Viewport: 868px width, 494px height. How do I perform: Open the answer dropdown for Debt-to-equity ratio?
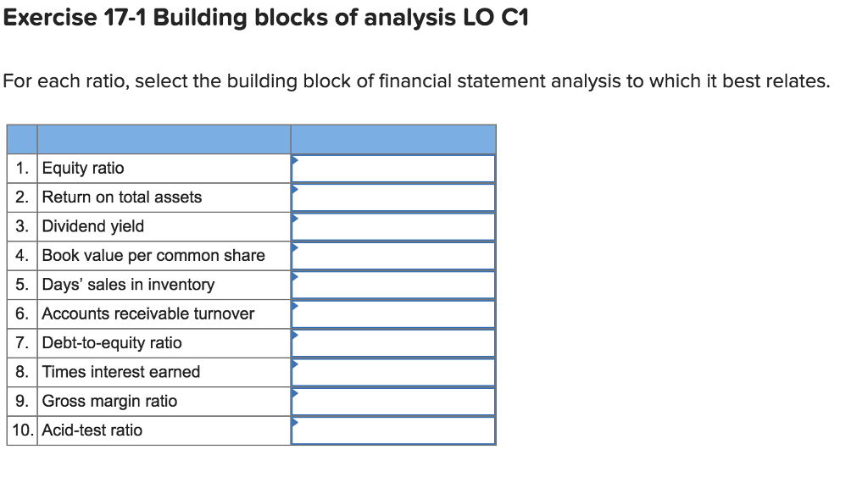pos(393,342)
